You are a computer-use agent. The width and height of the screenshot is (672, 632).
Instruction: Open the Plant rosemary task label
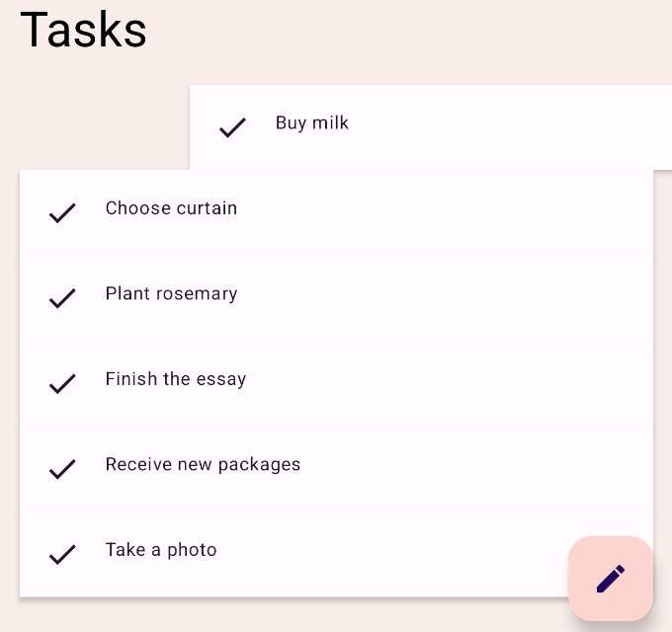171,294
